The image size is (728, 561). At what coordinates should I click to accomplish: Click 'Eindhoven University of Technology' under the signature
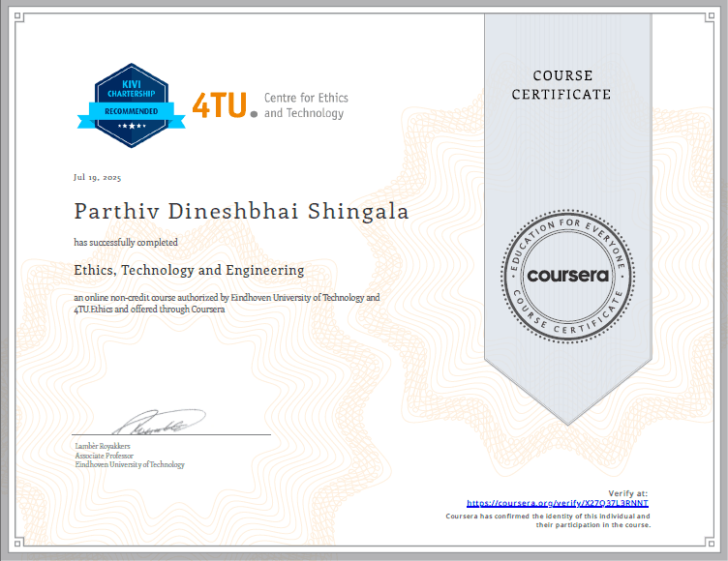(130, 464)
